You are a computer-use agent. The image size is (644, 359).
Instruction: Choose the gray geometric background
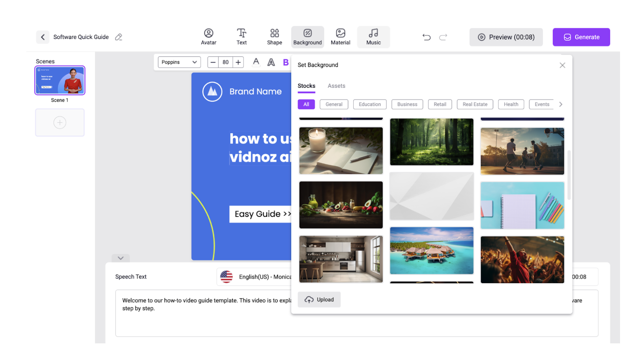coord(432,196)
